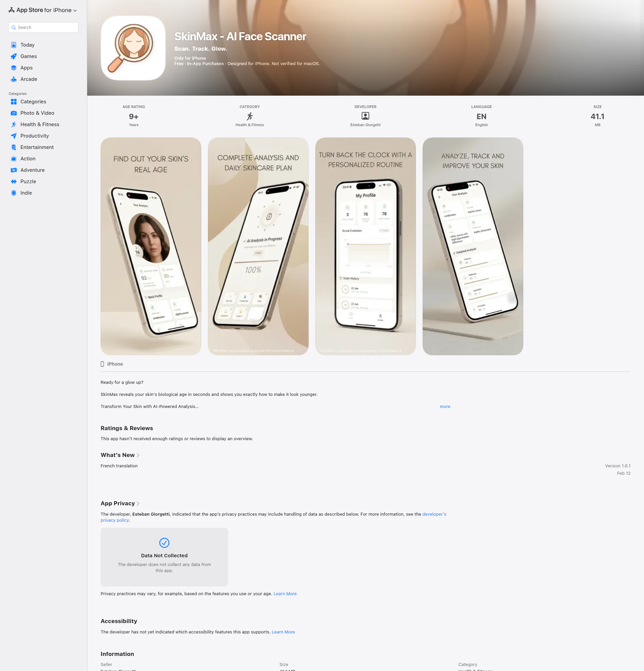
Task: Select the Entertainment popcorn icon
Action: [x=14, y=147]
